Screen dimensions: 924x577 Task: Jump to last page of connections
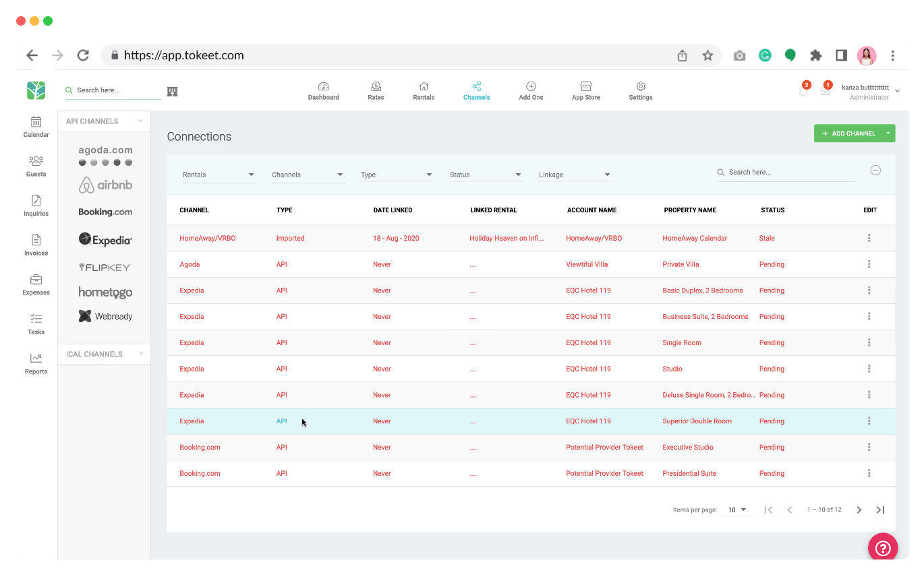880,510
